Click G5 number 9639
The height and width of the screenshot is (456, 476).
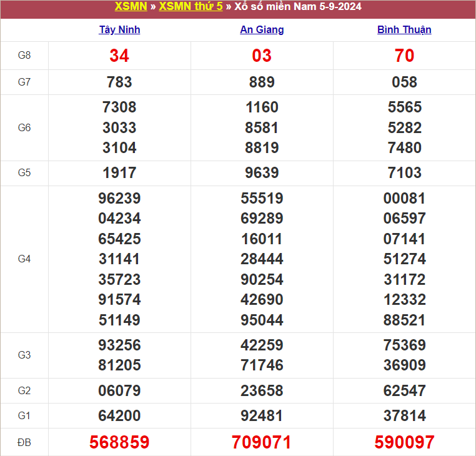click(x=262, y=173)
